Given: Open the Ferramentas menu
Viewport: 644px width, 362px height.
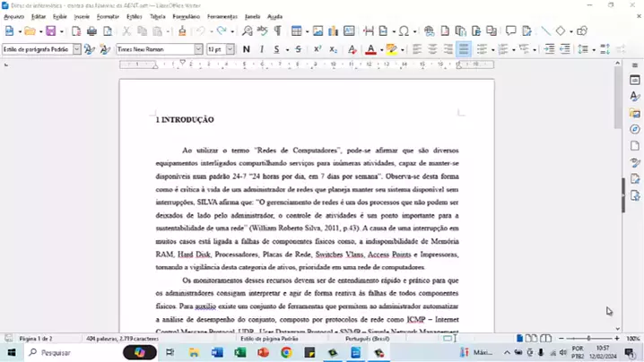Looking at the screenshot, I should [222, 16].
